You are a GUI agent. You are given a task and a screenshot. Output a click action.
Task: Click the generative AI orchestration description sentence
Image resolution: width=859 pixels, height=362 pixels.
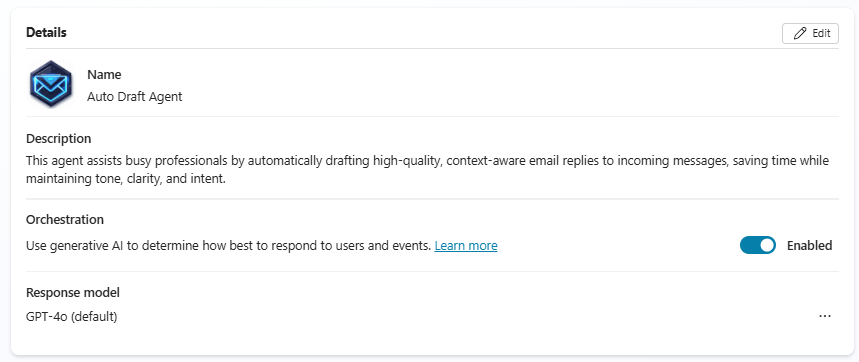[x=228, y=246]
